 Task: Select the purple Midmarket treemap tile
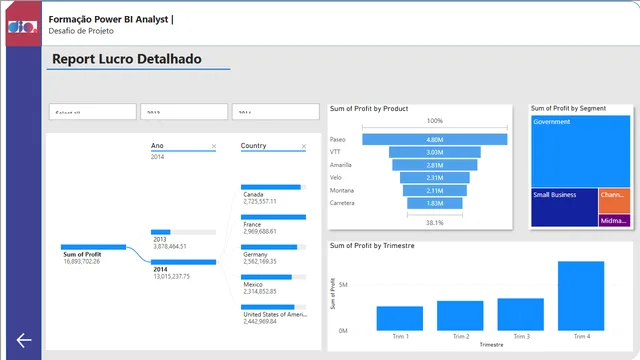614,220
